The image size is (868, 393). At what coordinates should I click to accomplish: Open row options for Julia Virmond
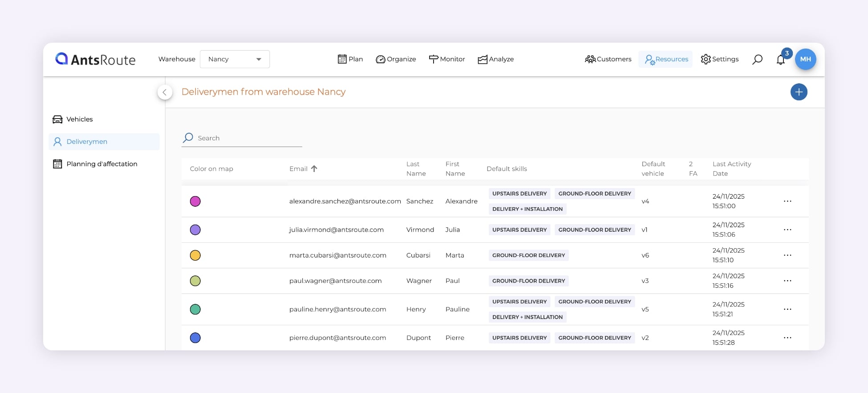coord(787,230)
